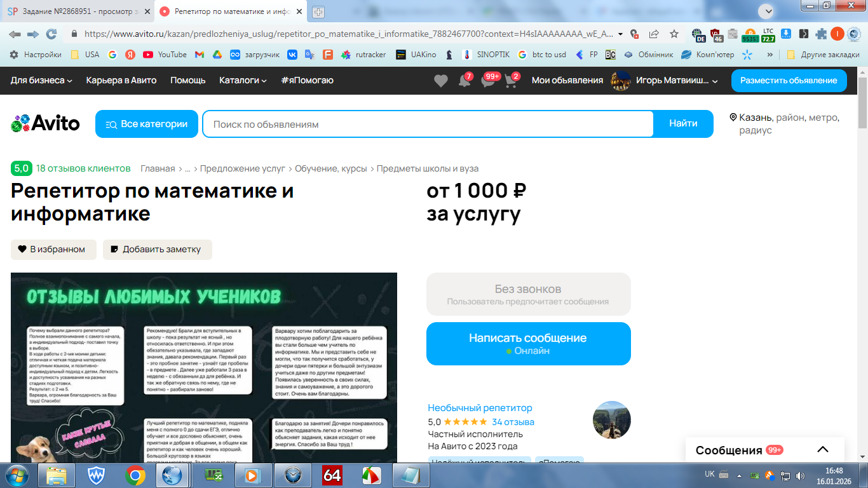Open browser downloads arrow icon
868x488 pixels.
click(786, 34)
